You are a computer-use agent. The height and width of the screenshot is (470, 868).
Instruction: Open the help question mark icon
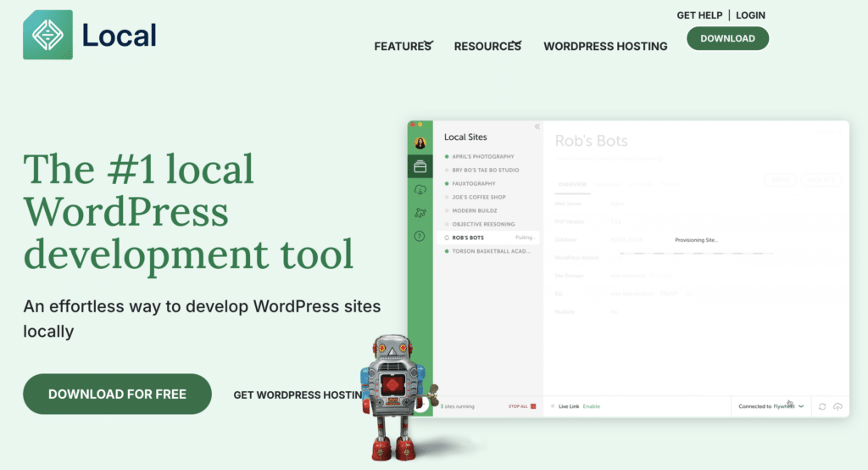point(420,237)
